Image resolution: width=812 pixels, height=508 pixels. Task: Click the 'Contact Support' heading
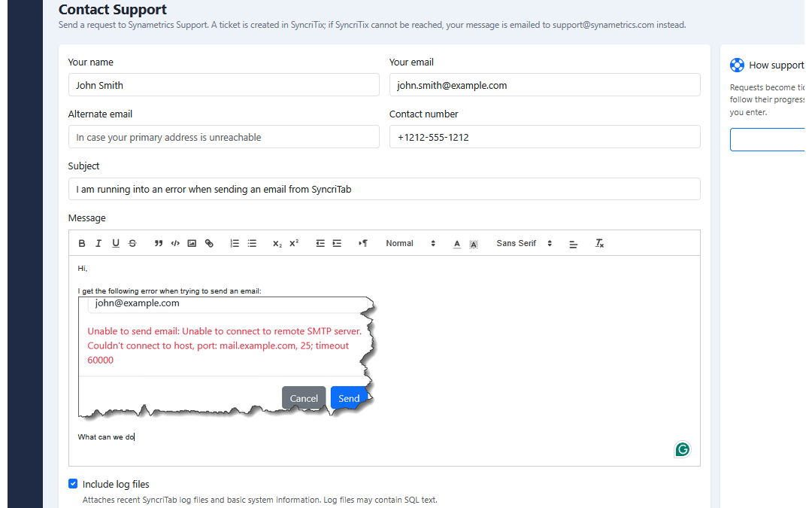click(112, 9)
